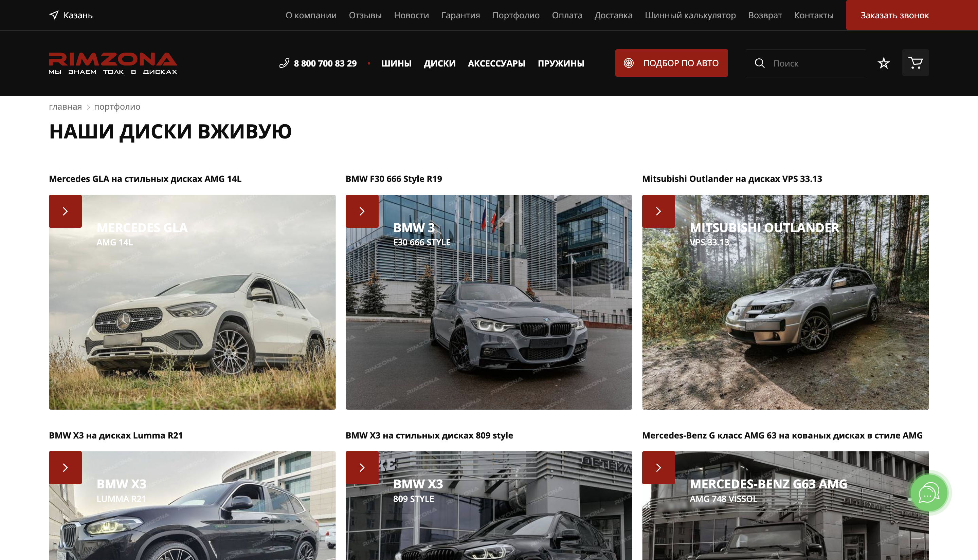Expand the BMW X3 Lumma R21 arrow
The image size is (978, 560).
(x=66, y=467)
